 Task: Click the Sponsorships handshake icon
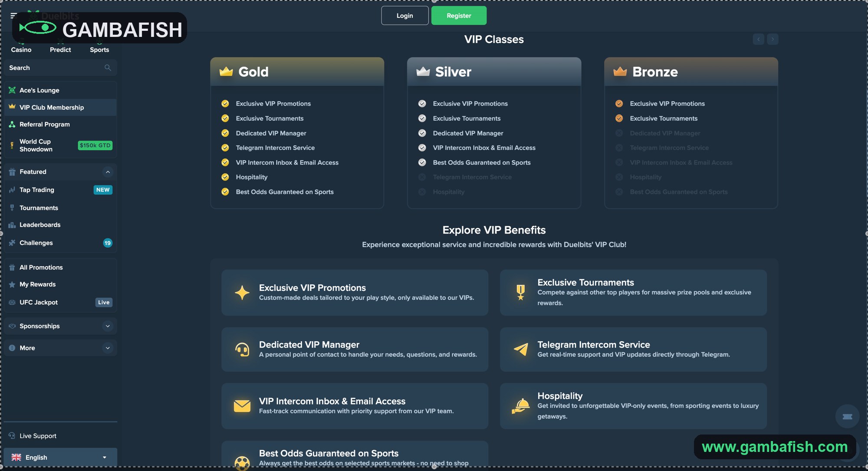click(12, 326)
